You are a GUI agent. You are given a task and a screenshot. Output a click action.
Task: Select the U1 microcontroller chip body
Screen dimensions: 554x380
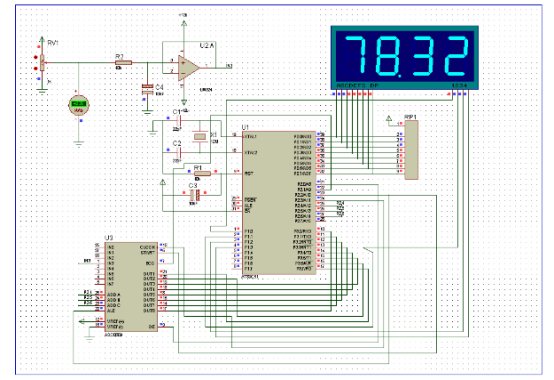coord(279,203)
